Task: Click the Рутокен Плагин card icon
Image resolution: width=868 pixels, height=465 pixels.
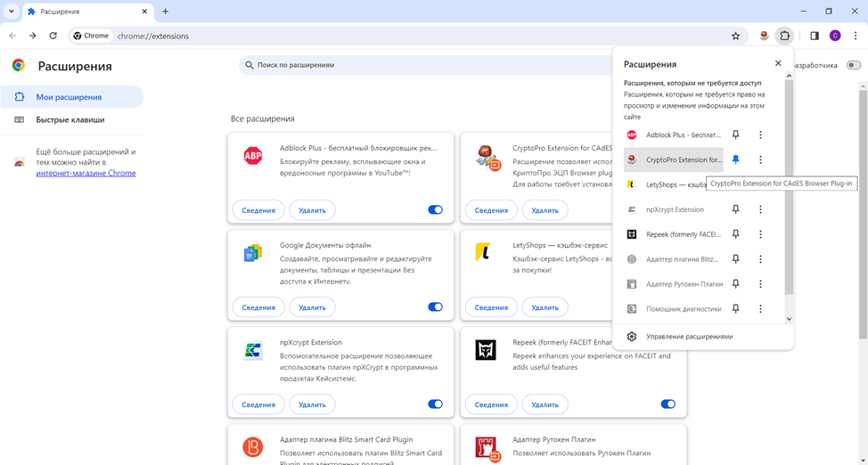Action: tap(487, 448)
